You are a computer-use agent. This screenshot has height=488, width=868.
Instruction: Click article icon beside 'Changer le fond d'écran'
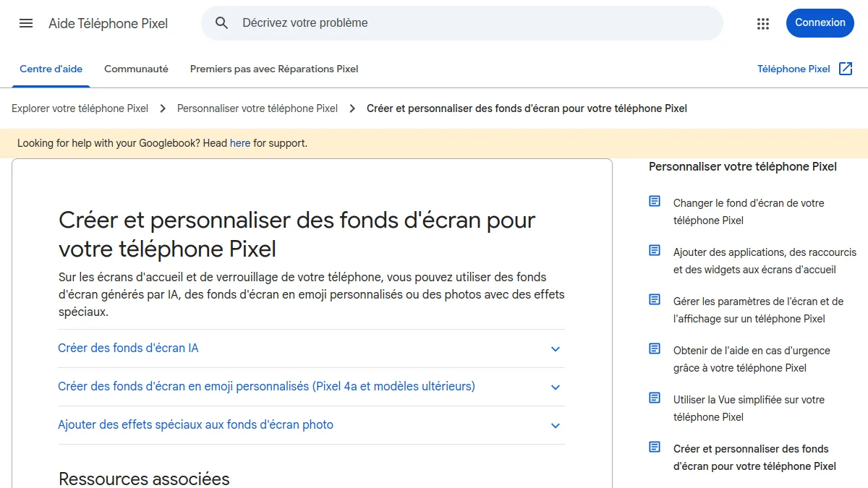(x=655, y=202)
